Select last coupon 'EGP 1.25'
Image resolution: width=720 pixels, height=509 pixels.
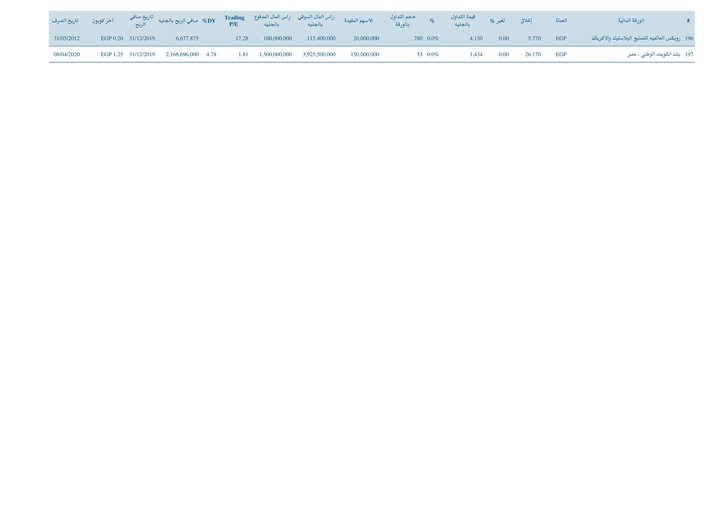(x=112, y=54)
